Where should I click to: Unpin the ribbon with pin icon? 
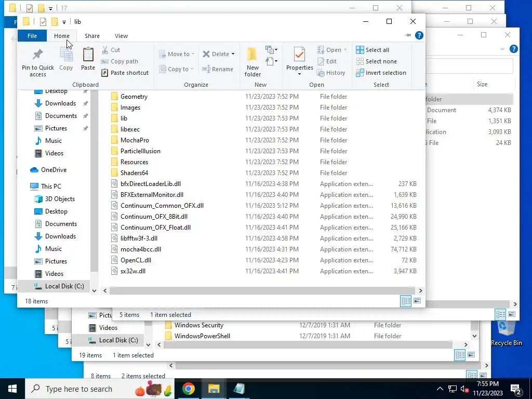[x=408, y=35]
